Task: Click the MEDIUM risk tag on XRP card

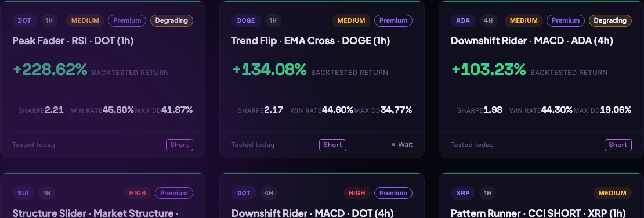Action: click(612, 193)
